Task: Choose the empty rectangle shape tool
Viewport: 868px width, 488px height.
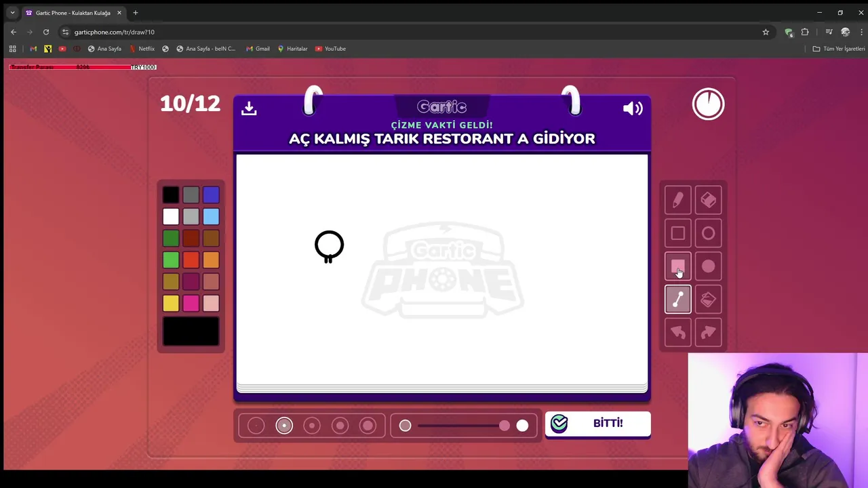Action: (x=677, y=233)
